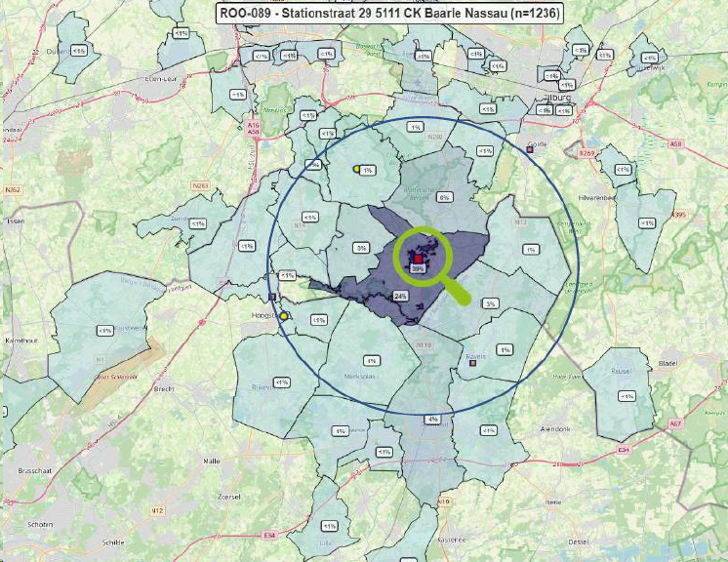Viewport: 728px width, 562px height.
Task: Select the 4% label near Turnhout
Action: click(432, 420)
